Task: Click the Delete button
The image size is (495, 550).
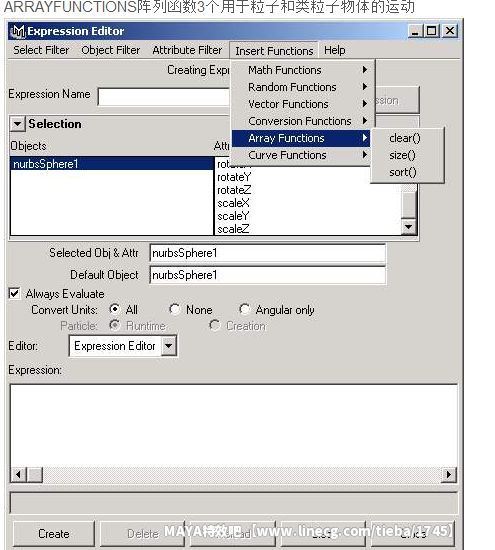Action: pos(142,534)
